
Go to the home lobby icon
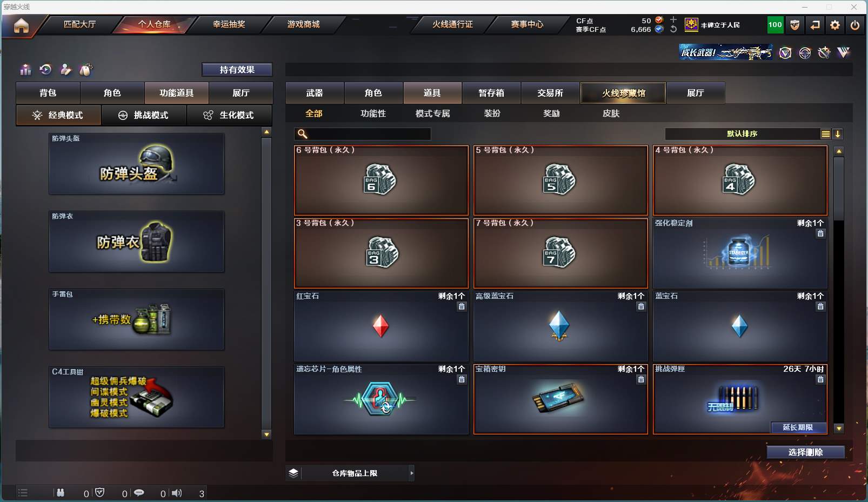point(21,25)
